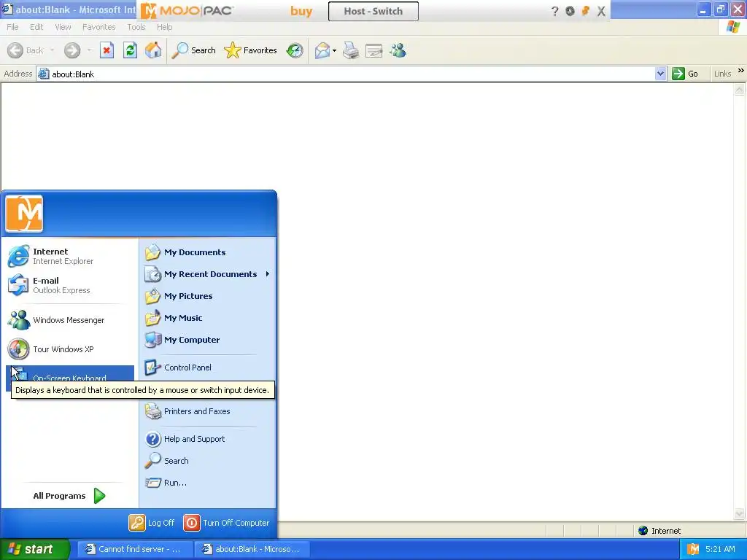
Task: Launch Windows Messenger from the Start menu
Action: coord(69,320)
